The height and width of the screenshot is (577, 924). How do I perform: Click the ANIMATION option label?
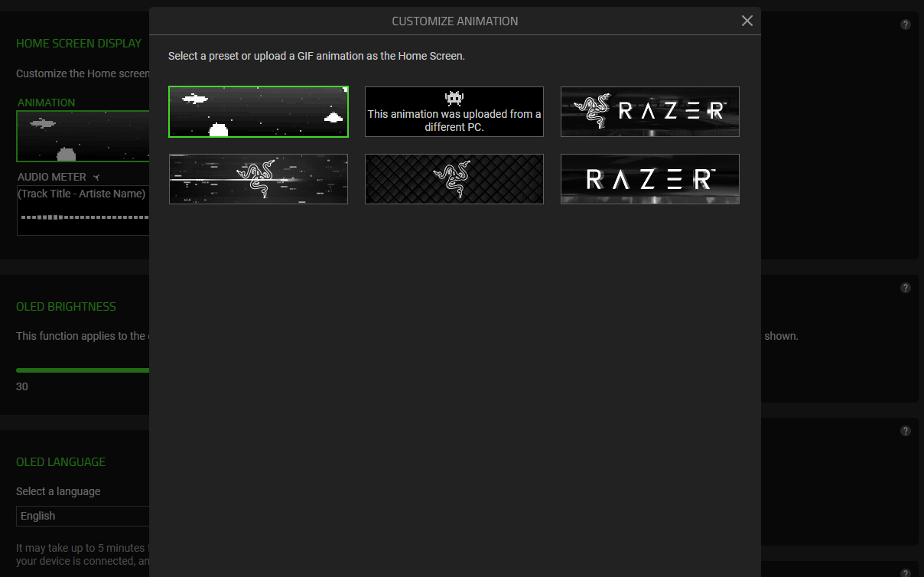click(46, 103)
